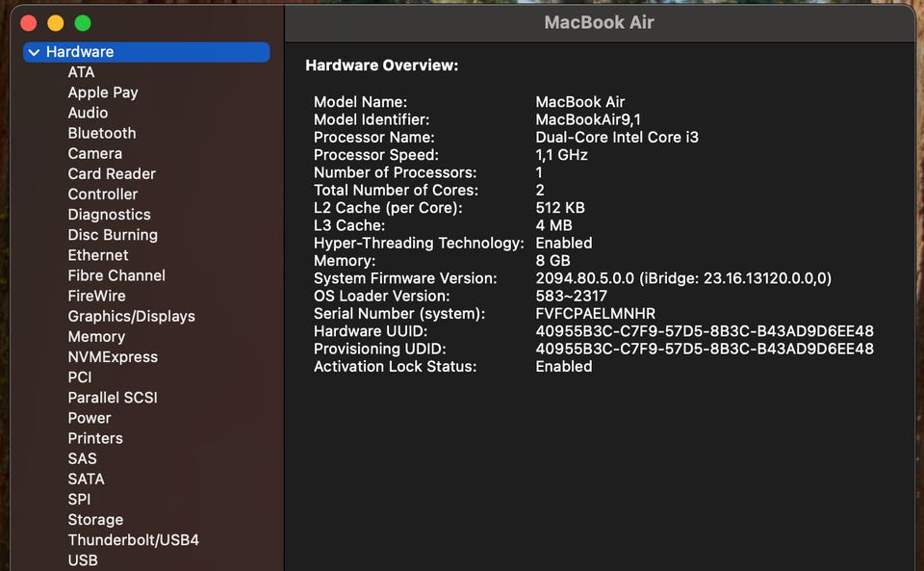Collapse the Hardware section chevron

tap(35, 52)
